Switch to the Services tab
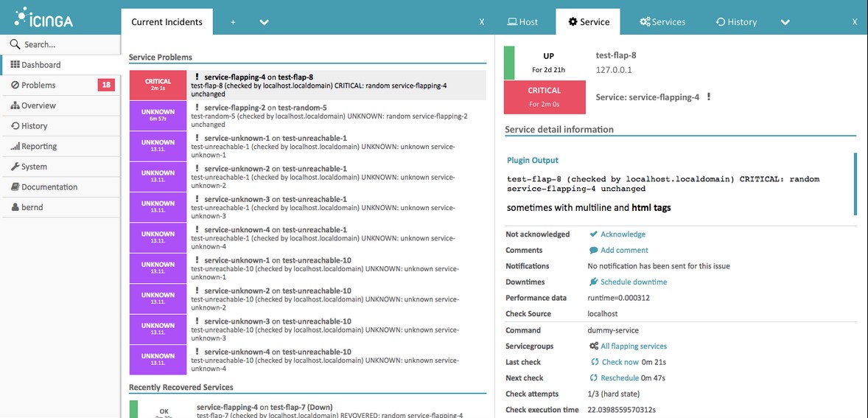Screen dimensions: 868x418 tap(662, 22)
